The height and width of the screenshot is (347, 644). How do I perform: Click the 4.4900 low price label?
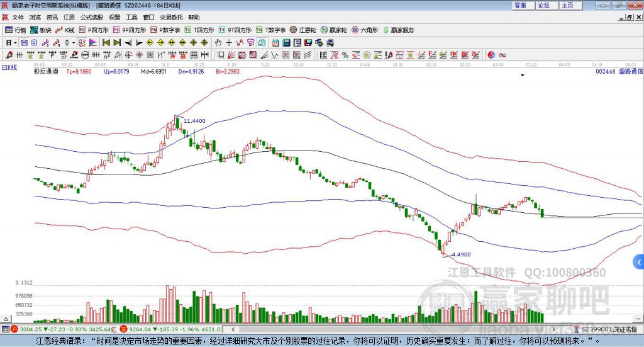coord(461,254)
